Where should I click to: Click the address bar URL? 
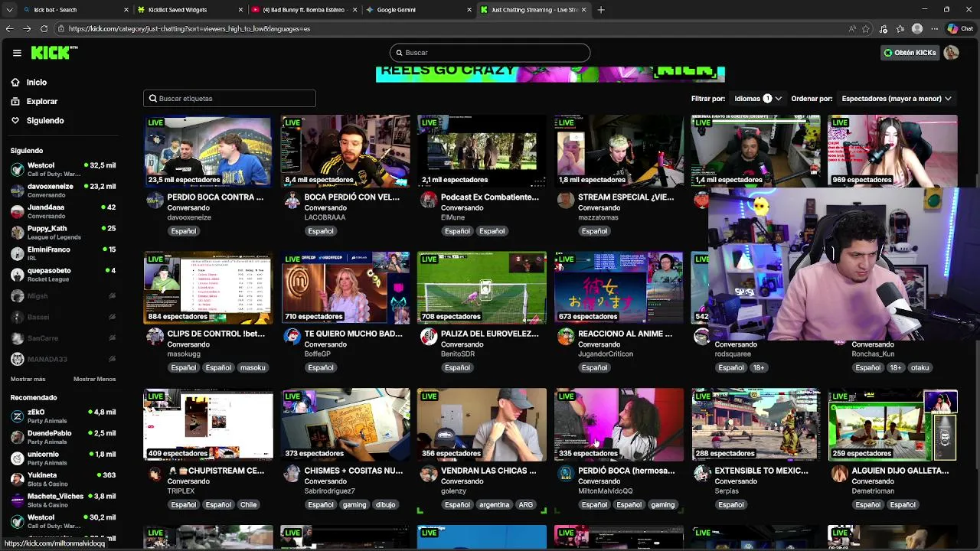[189, 28]
